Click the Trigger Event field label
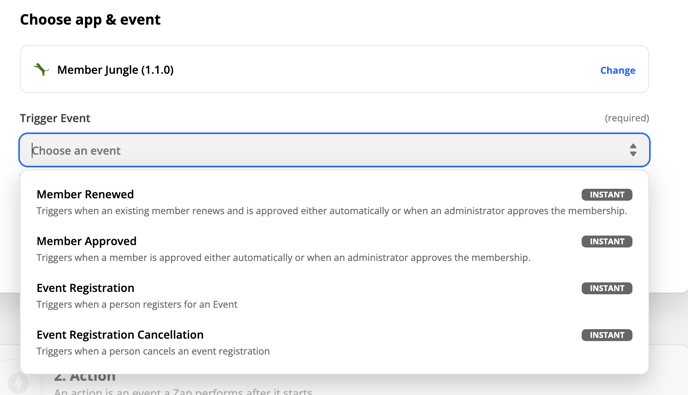 click(x=55, y=118)
